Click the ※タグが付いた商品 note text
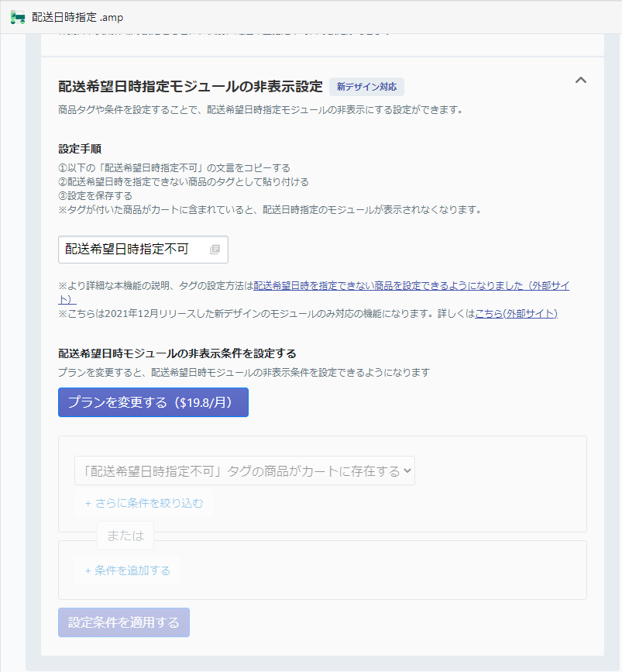622x672 pixels. click(271, 210)
